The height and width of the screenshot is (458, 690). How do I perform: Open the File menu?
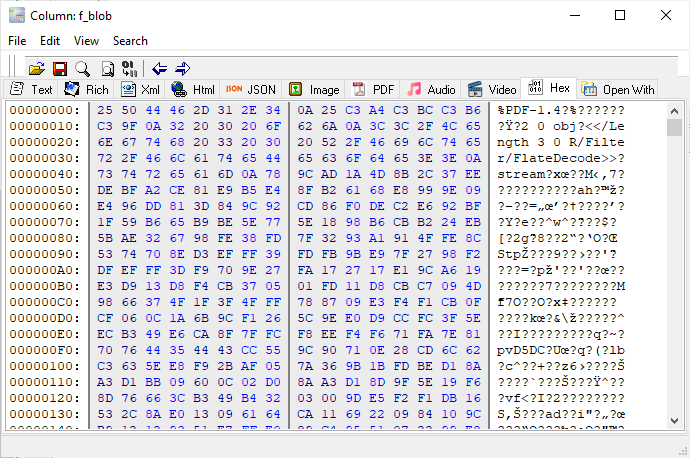pos(17,41)
